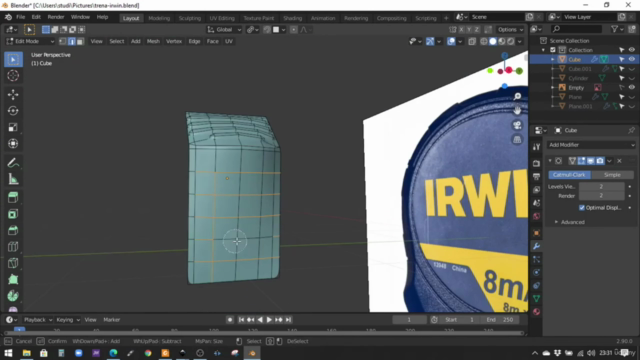Select the Annotate tool
The image size is (640, 360).
point(13,163)
